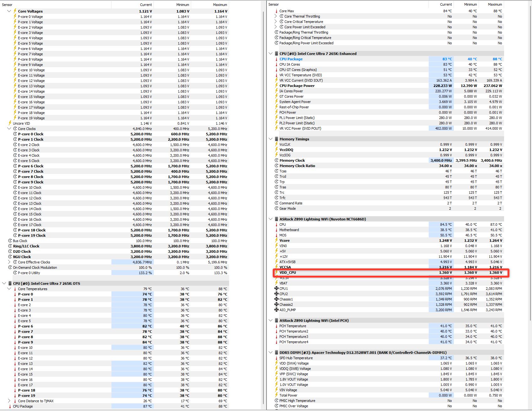
Task: Click the thermometer icon next to P-core 9 temperature
Action: tap(15, 342)
